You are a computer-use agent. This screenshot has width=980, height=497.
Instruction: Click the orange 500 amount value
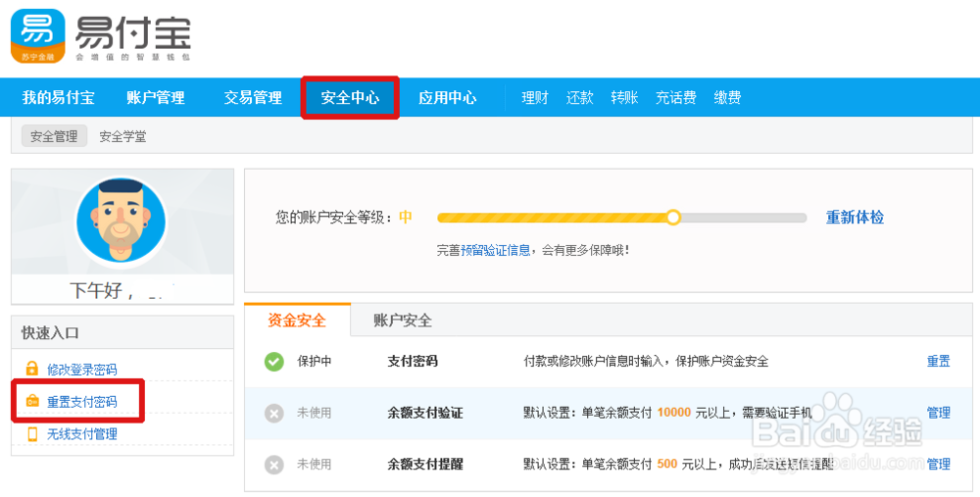coord(666,464)
